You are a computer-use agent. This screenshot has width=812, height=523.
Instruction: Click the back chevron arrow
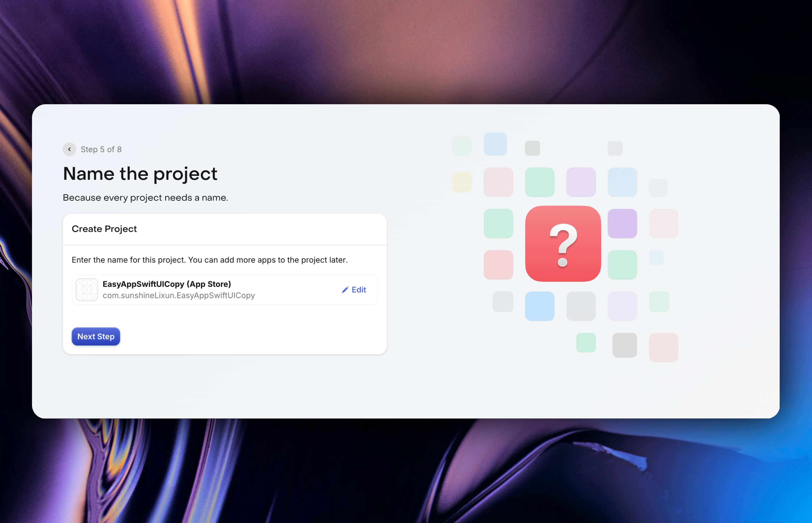click(x=69, y=149)
